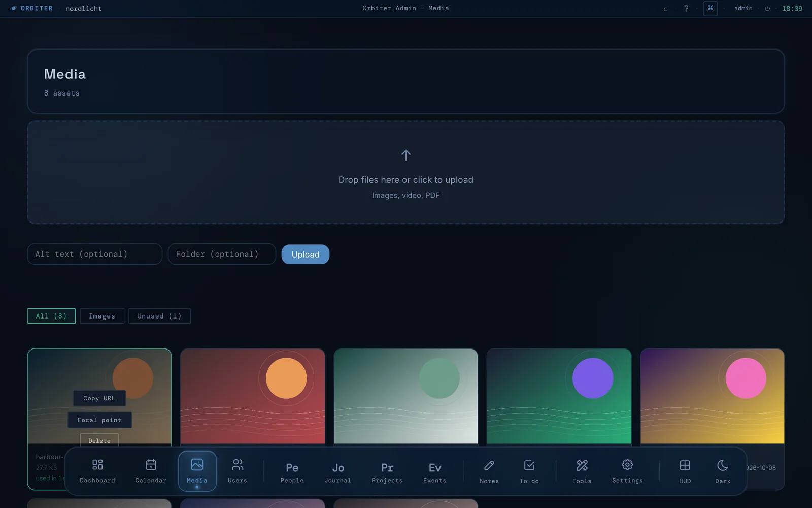Open the Dashboard from the dock
Screen dimensions: 812x508
(97, 471)
